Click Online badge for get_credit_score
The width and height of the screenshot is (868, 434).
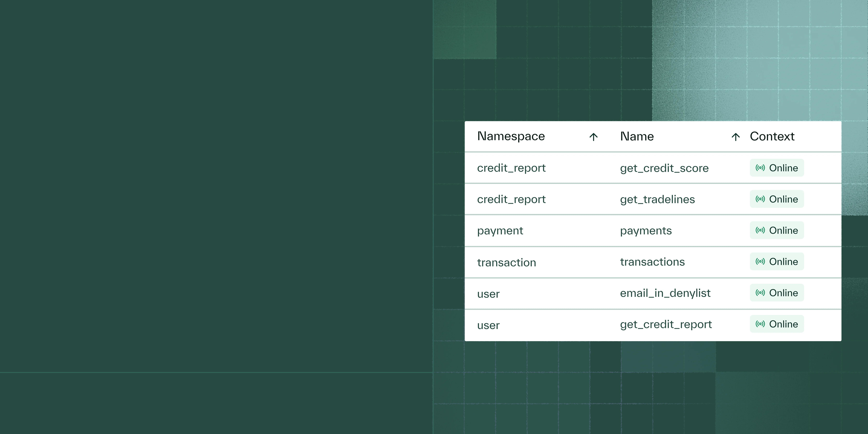pos(777,168)
